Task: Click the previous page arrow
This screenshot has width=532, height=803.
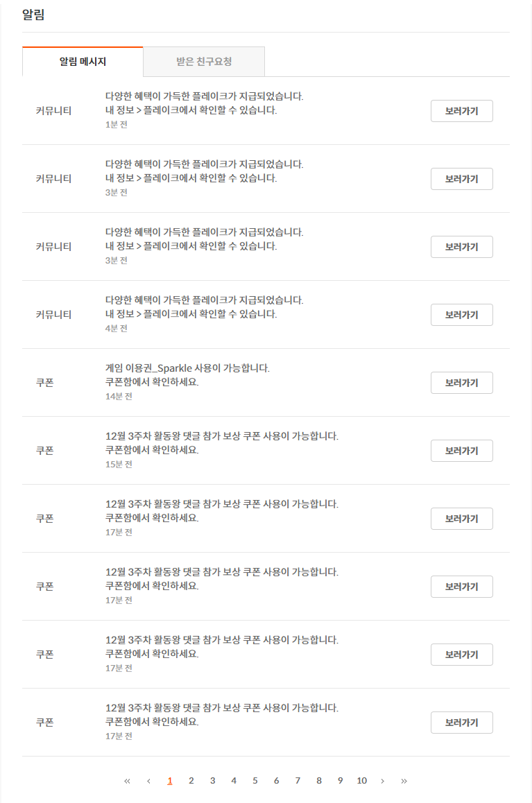Action: (148, 781)
